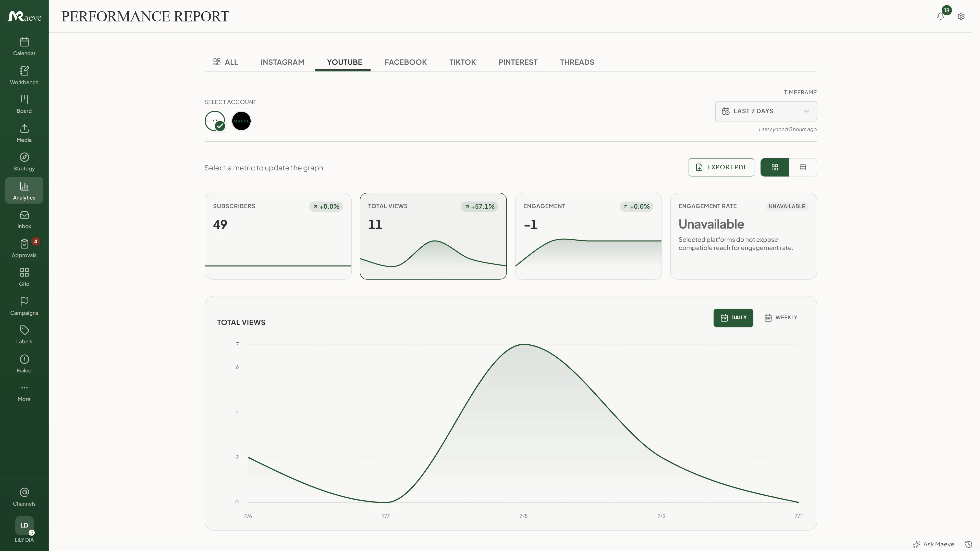Viewport: 980px width, 551px height.
Task: Switch to the Instagram tab
Action: (282, 62)
